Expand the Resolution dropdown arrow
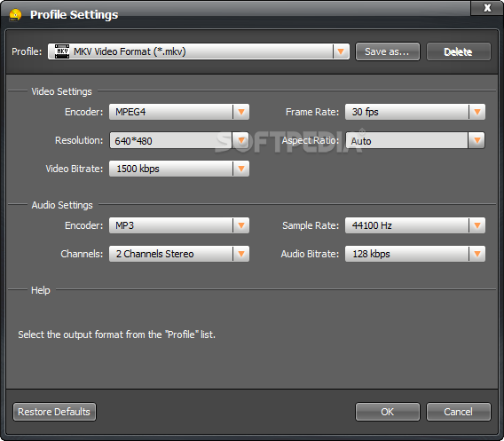Screen dimensions: 504x441 coord(241,140)
